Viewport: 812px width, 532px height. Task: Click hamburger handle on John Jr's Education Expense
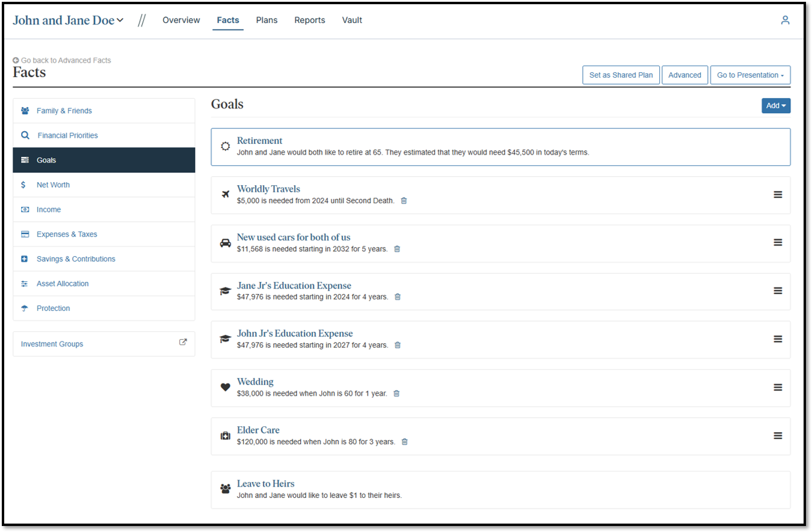click(x=778, y=339)
